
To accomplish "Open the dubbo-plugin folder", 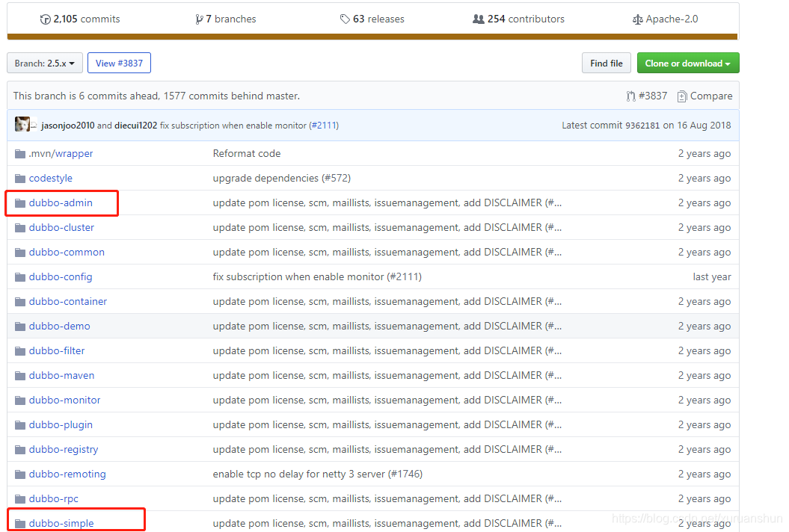I will 61,424.
